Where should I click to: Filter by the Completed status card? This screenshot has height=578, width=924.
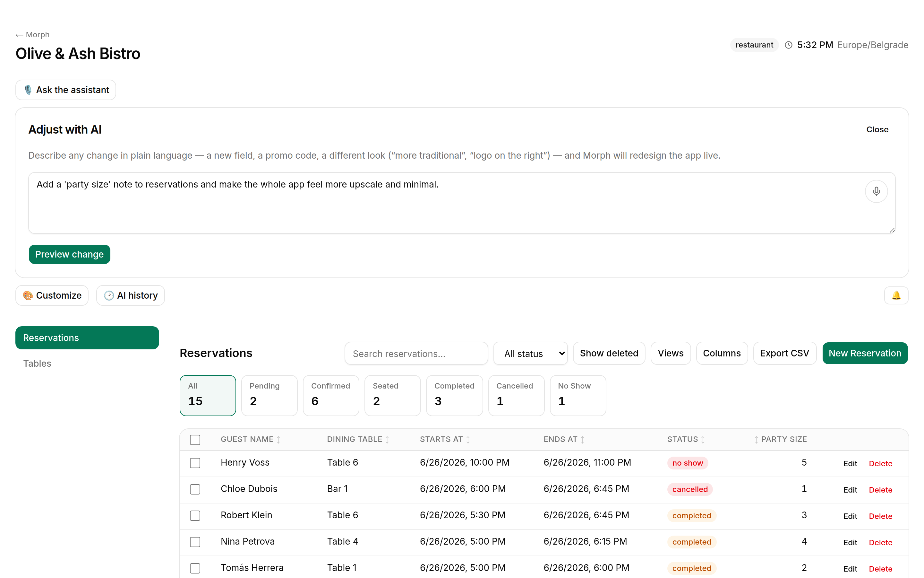coord(454,396)
